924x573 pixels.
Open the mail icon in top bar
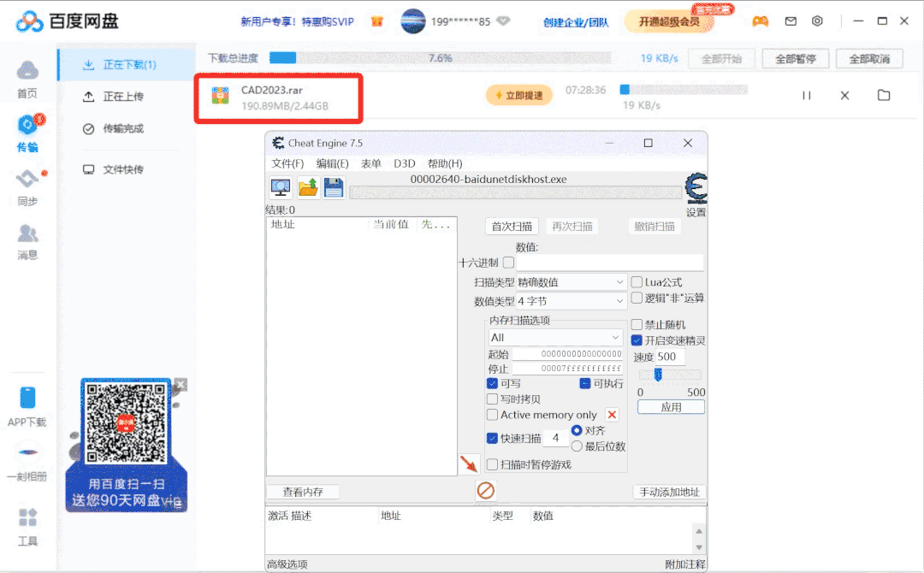[x=791, y=21]
